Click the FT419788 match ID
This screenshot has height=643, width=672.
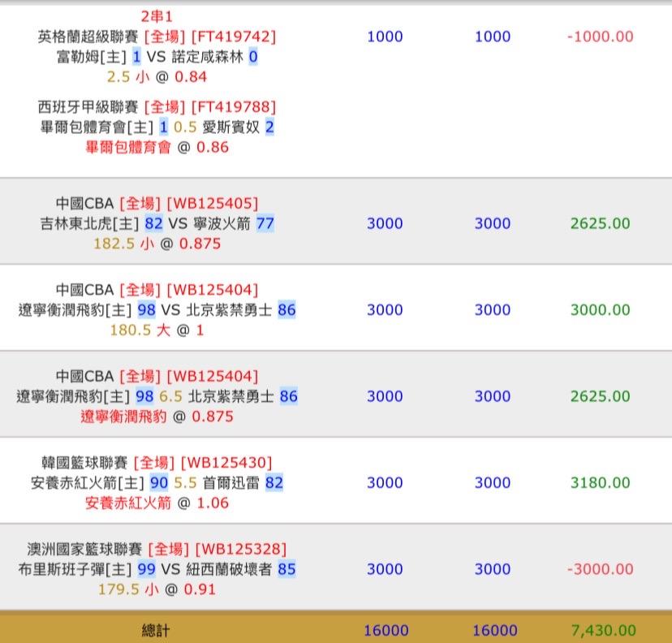click(x=234, y=107)
